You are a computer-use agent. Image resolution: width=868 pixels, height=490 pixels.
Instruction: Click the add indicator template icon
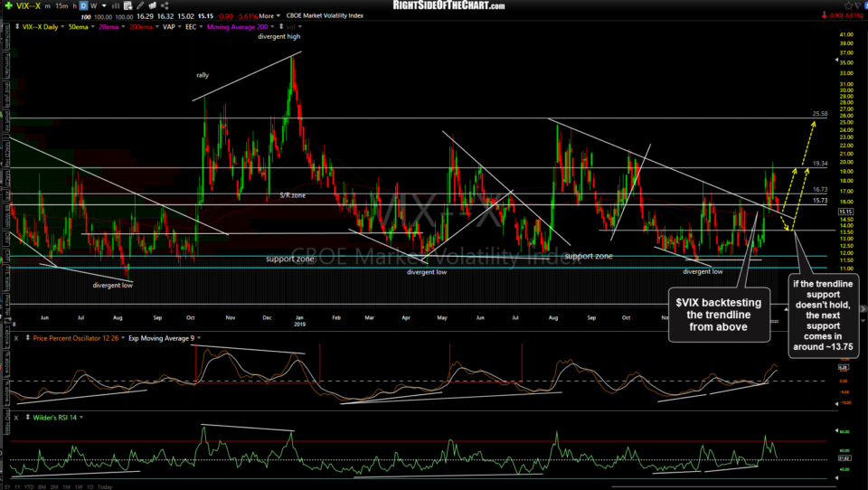[x=127, y=5]
